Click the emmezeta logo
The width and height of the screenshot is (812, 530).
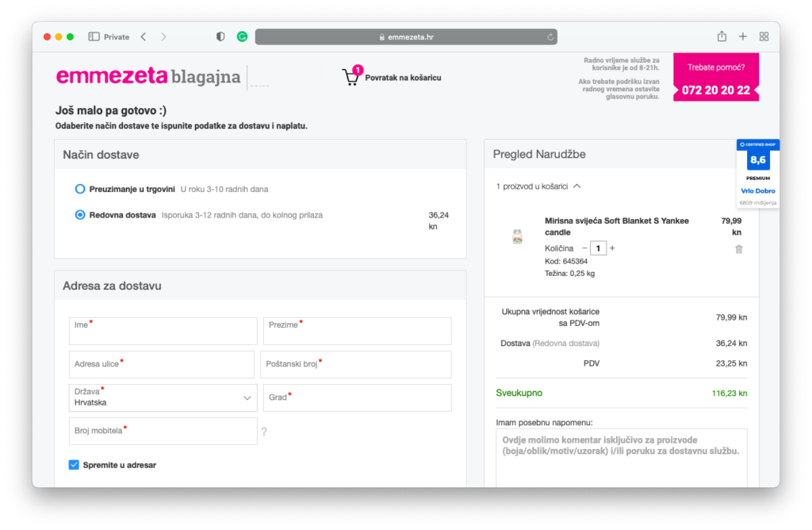point(112,76)
